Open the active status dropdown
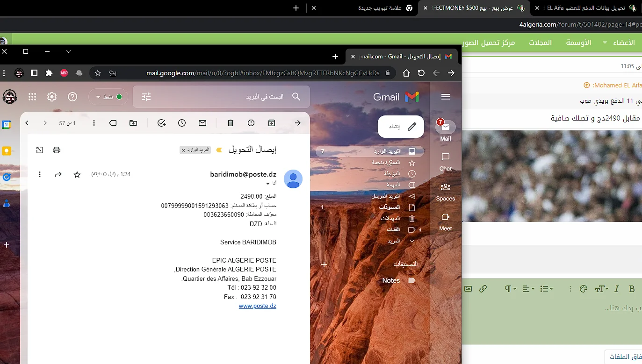This screenshot has height=364, width=642. tap(109, 97)
